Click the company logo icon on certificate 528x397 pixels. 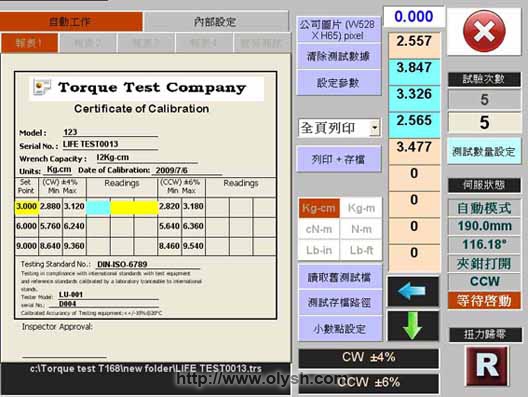tap(42, 88)
